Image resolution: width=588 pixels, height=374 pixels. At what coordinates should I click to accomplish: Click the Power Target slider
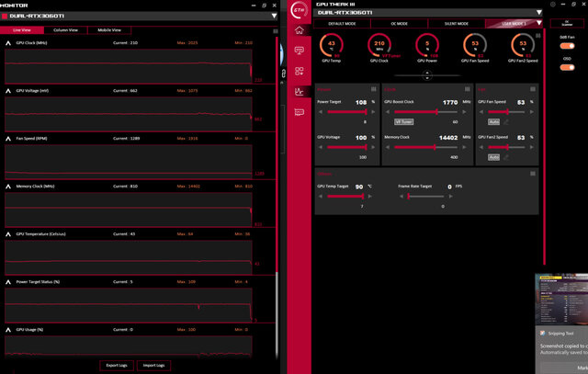click(342, 112)
